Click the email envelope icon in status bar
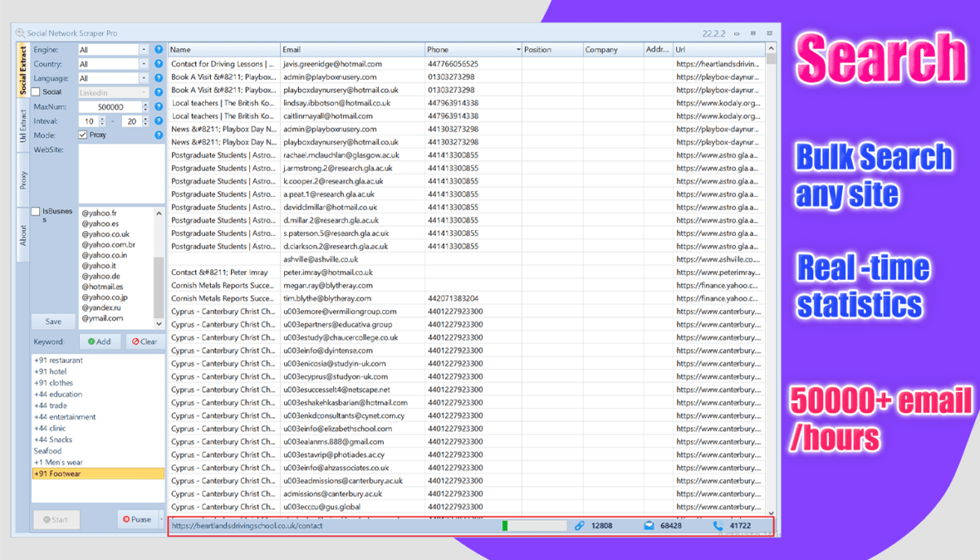 pos(648,526)
